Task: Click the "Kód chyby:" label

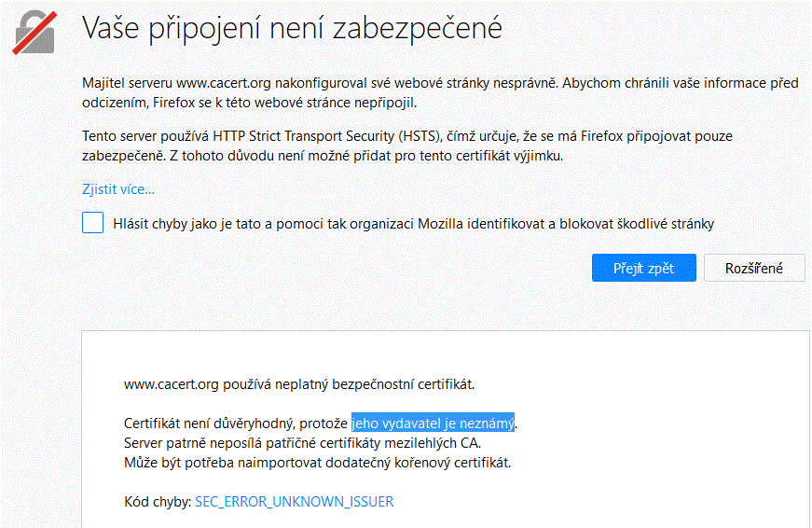Action: click(157, 502)
